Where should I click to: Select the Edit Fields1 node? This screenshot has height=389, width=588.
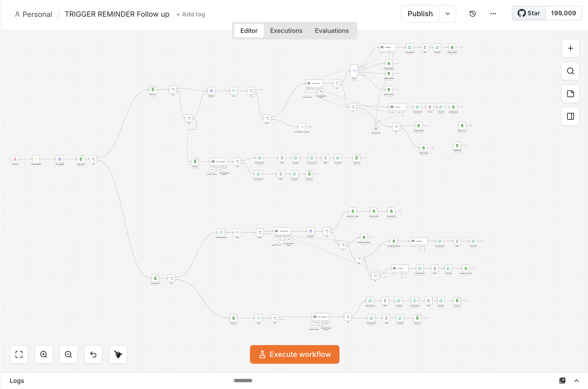(311, 231)
